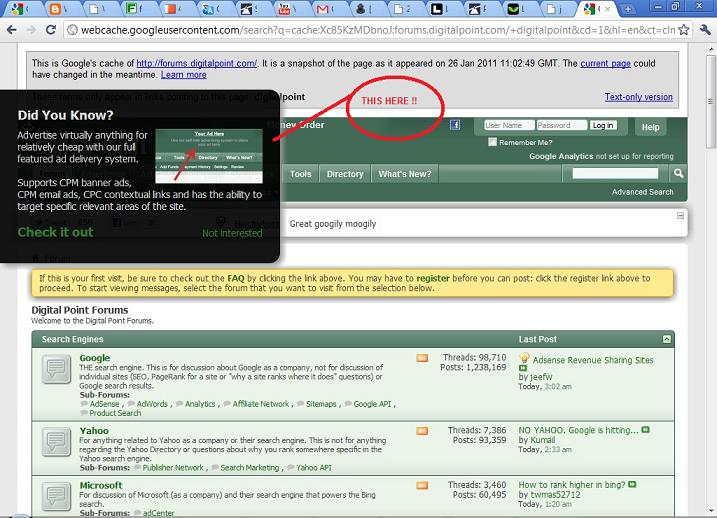Click Check it out in the popup
Viewport: 717px width, 518px height.
click(x=55, y=232)
